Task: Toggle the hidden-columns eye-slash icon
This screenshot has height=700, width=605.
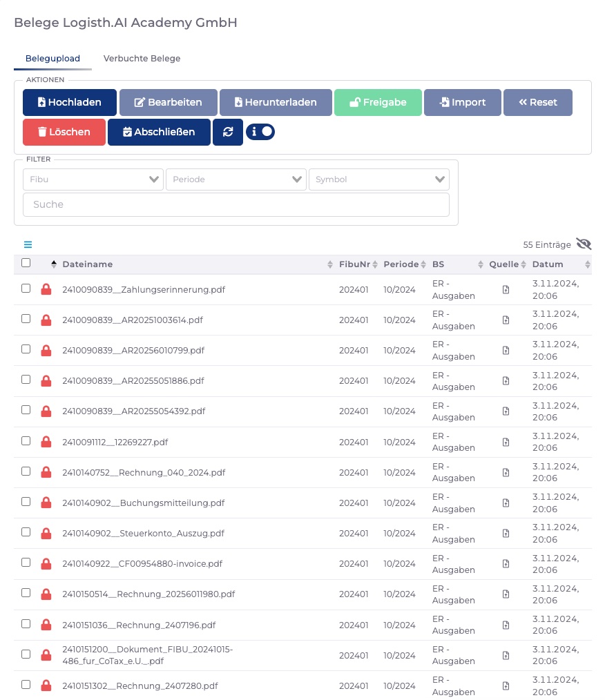Action: click(x=584, y=244)
